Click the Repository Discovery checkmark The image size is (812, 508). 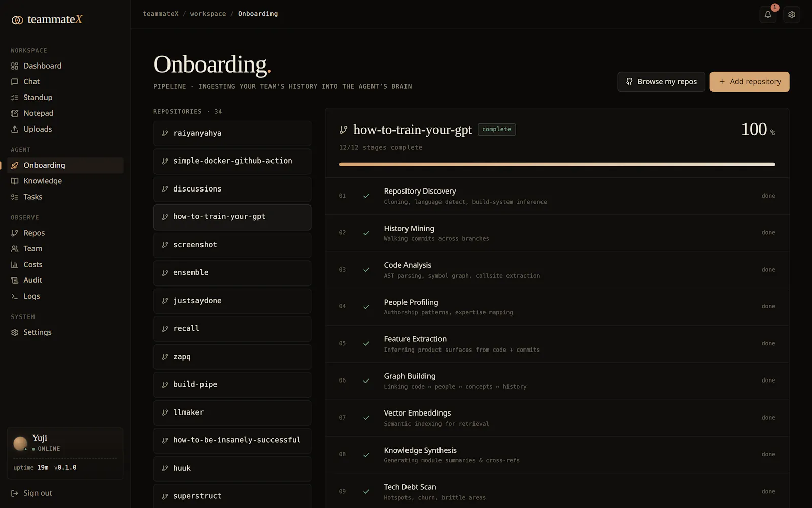pos(366,196)
